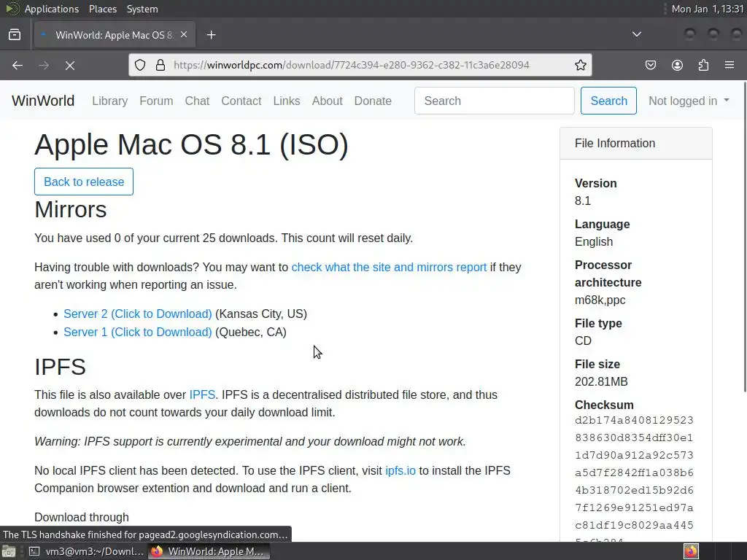Image resolution: width=747 pixels, height=560 pixels.
Task: Open the About nav link
Action: click(x=328, y=101)
